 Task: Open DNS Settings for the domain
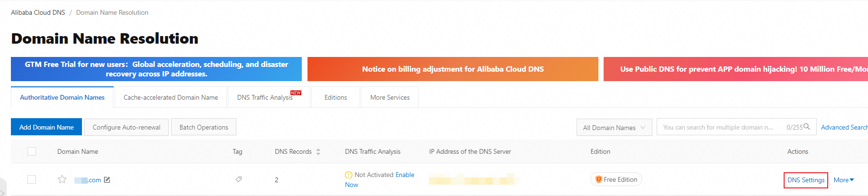point(805,180)
